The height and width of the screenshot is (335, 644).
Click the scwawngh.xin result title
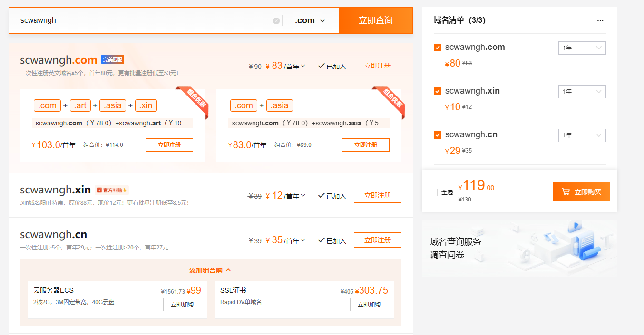(x=55, y=190)
